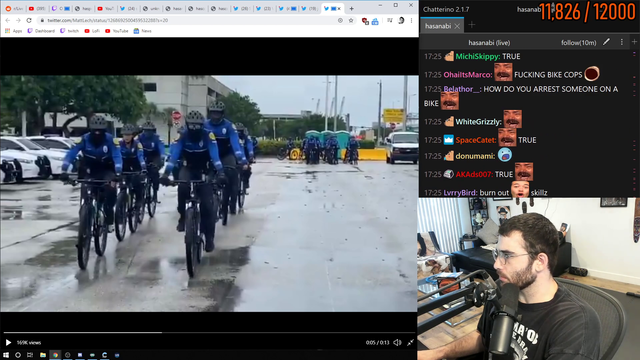Open the LoFi bookmark
This screenshot has height=360, width=640.
pos(92,31)
